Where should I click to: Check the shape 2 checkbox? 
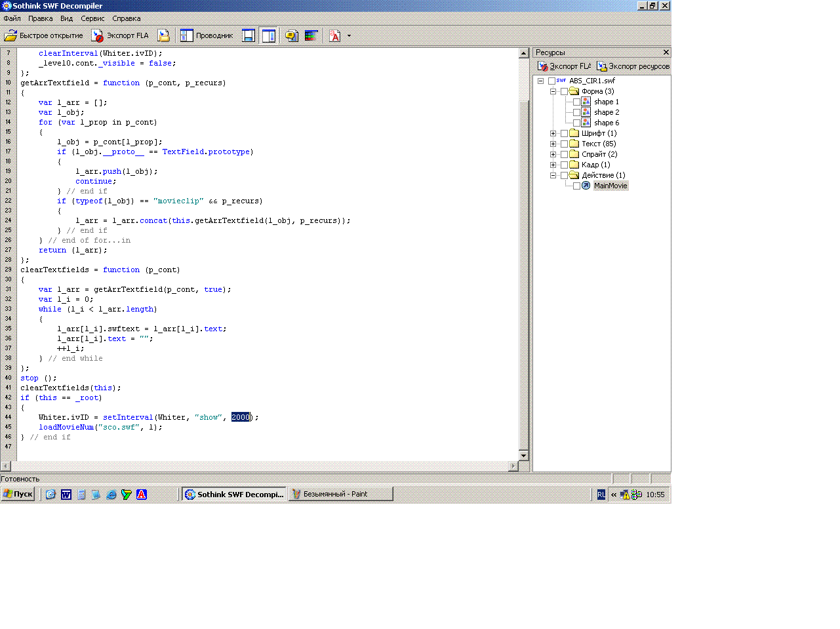coord(576,112)
